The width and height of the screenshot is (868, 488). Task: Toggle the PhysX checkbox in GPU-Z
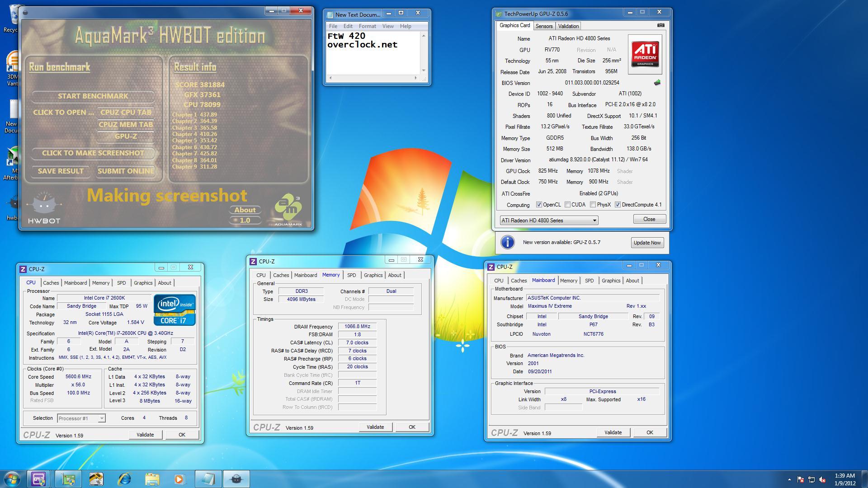593,205
